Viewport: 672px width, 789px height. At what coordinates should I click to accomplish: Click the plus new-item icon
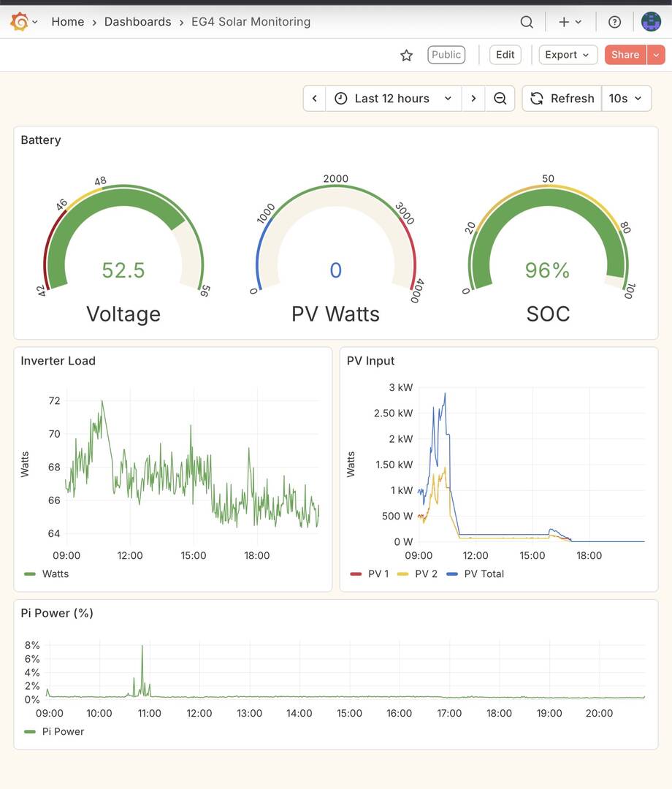click(x=564, y=22)
